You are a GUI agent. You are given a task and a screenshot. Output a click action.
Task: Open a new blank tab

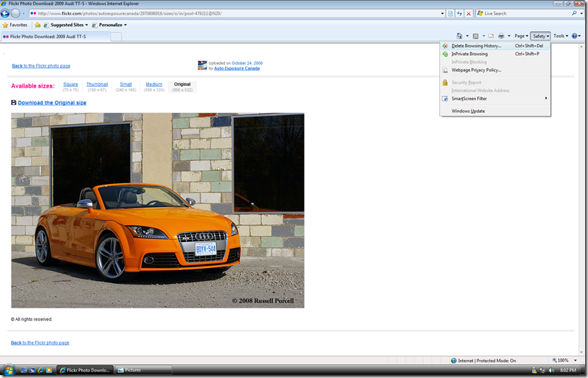(116, 36)
